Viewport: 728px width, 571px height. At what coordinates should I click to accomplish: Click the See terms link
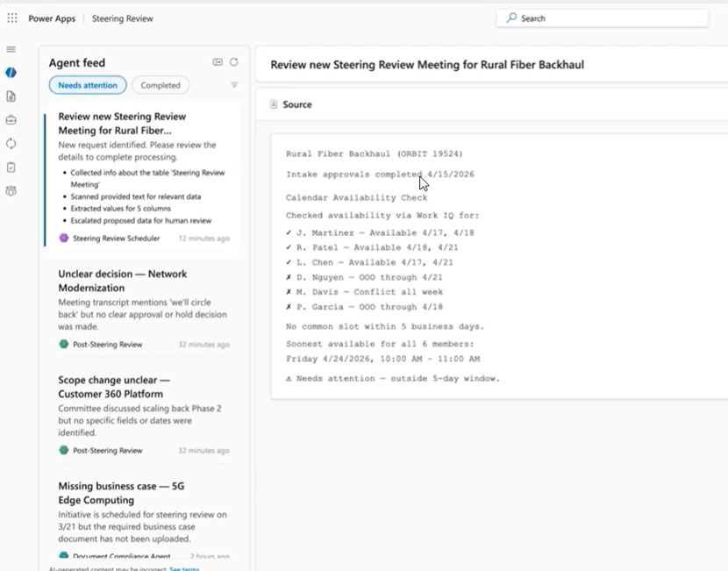coord(184,568)
